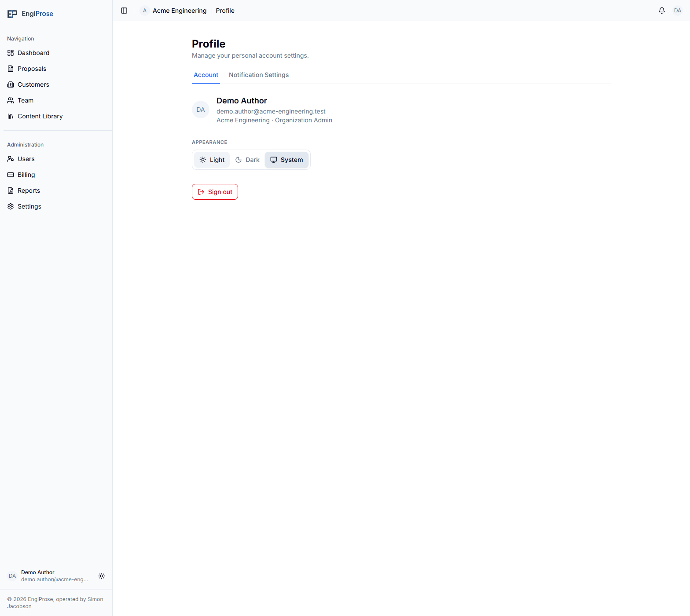Click the large DA profile avatar

click(201, 110)
